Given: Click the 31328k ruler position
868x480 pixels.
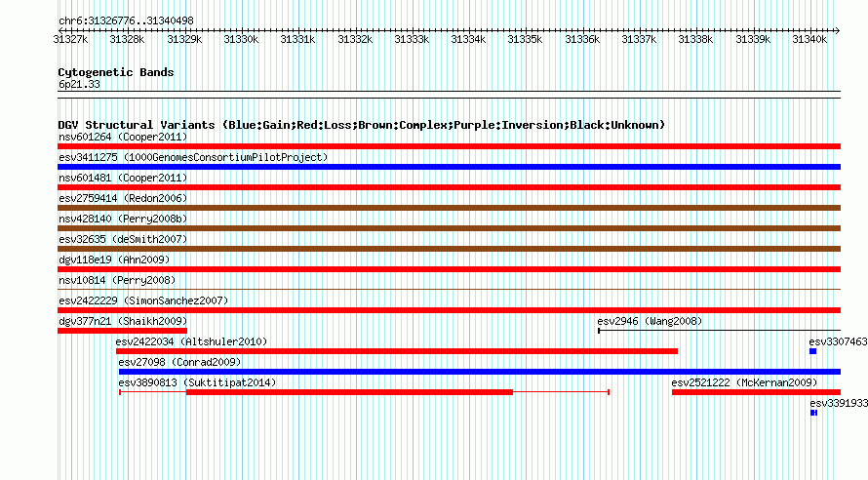Looking at the screenshot, I should [x=127, y=39].
